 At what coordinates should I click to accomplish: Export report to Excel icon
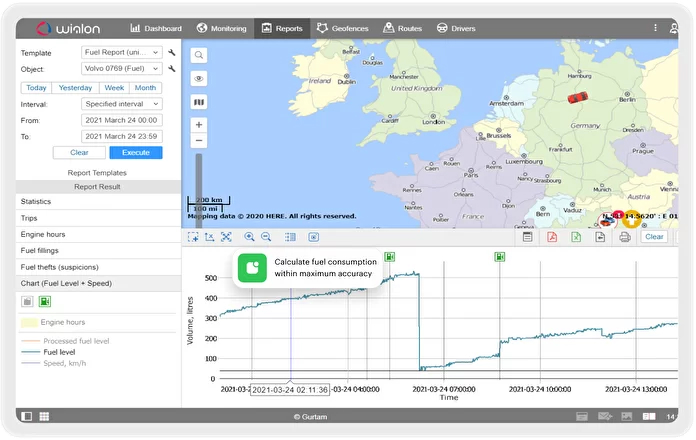576,237
